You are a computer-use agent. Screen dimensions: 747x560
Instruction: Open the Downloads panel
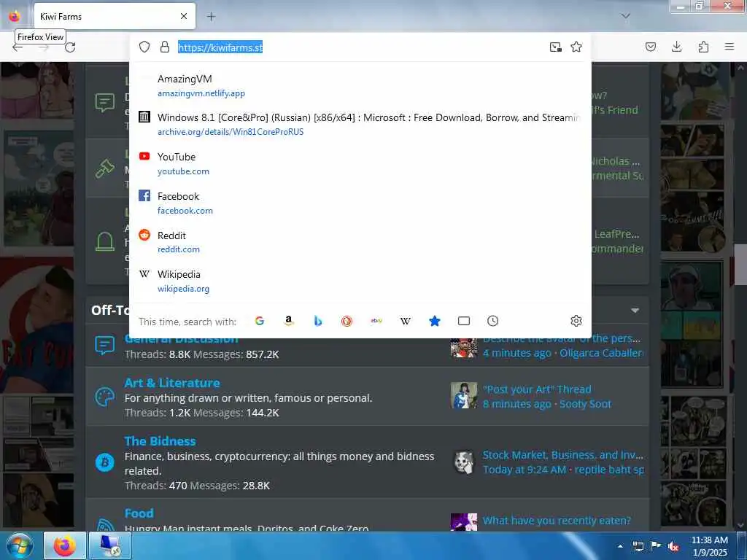[x=676, y=47]
